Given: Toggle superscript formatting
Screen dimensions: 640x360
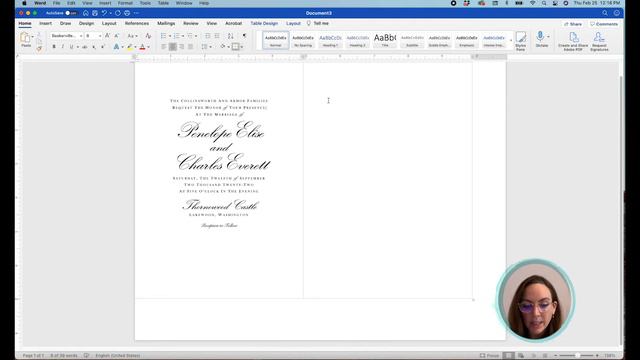Looking at the screenshot, I should (x=103, y=47).
